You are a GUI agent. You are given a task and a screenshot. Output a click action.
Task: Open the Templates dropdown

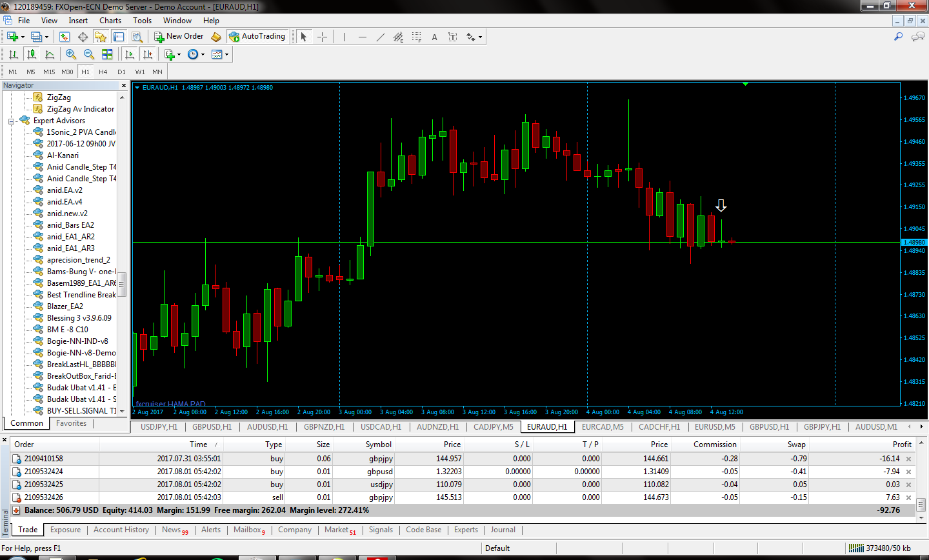(x=219, y=54)
